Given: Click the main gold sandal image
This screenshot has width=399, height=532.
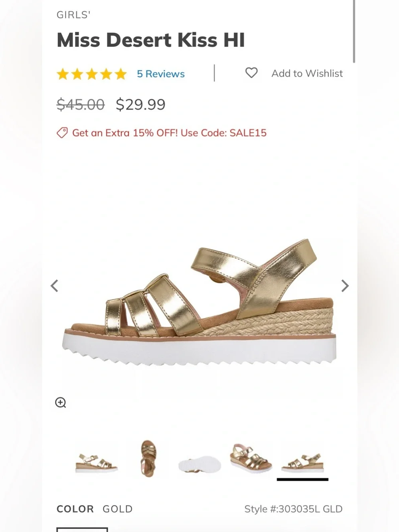Looking at the screenshot, I should [199, 302].
